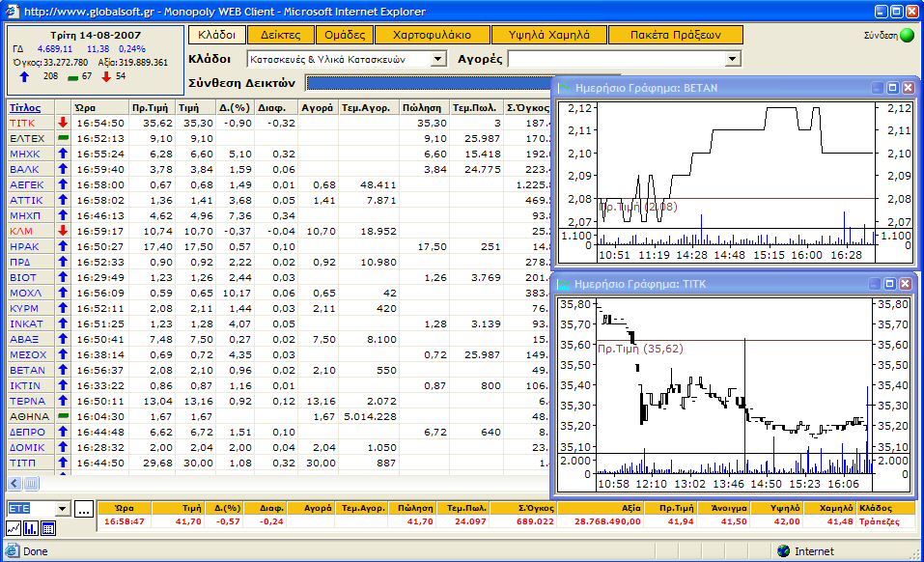The image size is (924, 562).
Task: Click the ΒΕΤΑΝ chart window icon
Action: pyautogui.click(x=565, y=88)
